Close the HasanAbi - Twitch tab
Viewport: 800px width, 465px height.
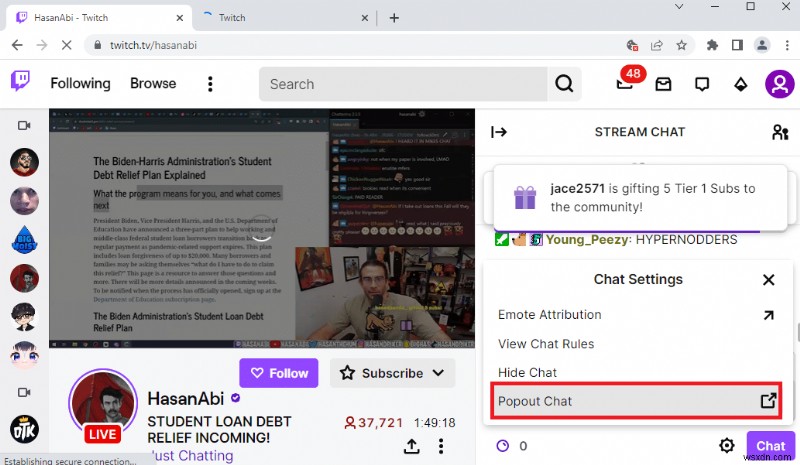(x=180, y=18)
